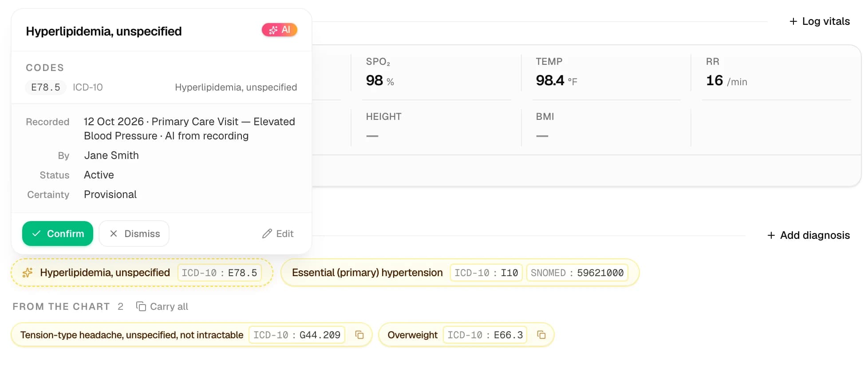Copy the Tension-type headache diagnosis to the visit
Image resolution: width=868 pixels, height=380 pixels.
pyautogui.click(x=359, y=335)
